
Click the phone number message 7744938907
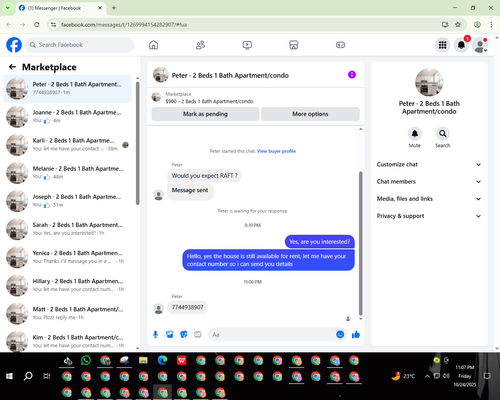pyautogui.click(x=187, y=307)
